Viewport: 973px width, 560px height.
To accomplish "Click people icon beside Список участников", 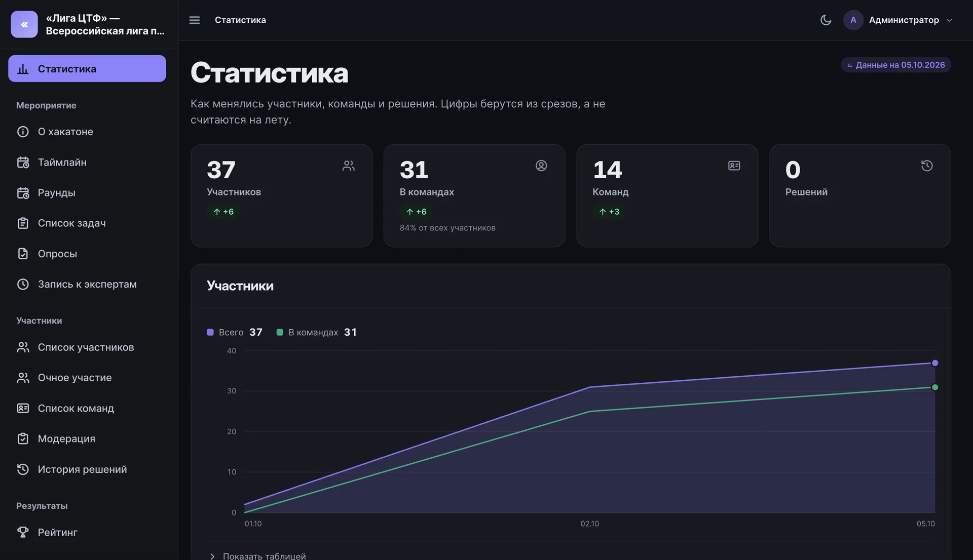I will pyautogui.click(x=23, y=347).
